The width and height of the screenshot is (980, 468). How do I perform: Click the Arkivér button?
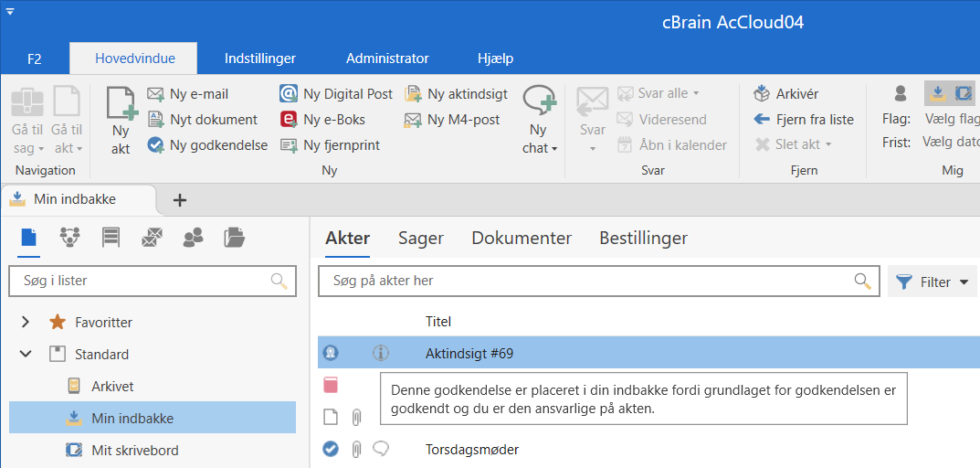coord(786,93)
